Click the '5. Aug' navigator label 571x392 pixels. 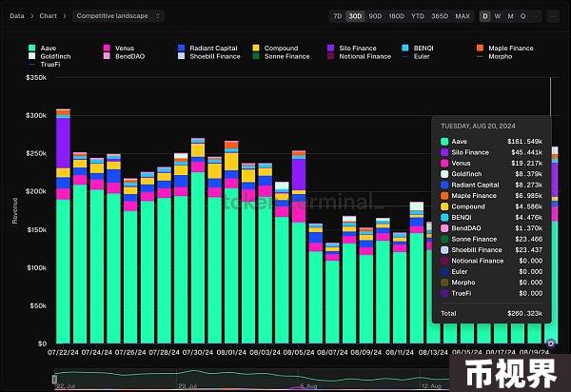click(308, 385)
